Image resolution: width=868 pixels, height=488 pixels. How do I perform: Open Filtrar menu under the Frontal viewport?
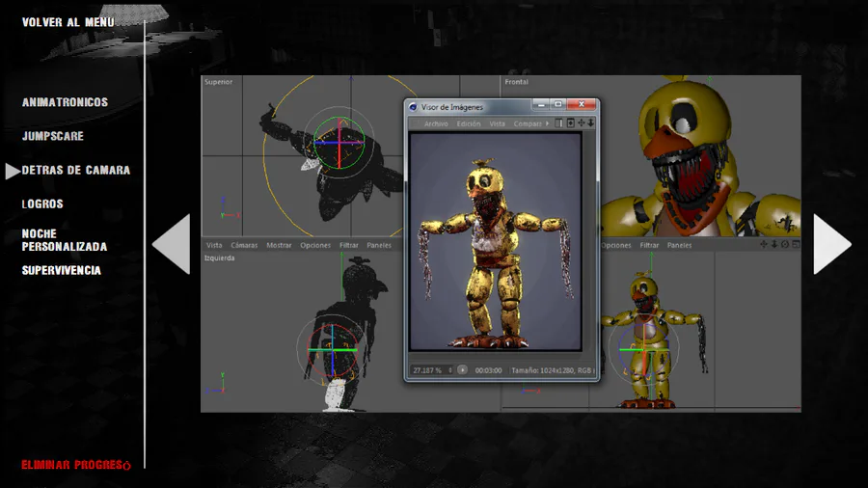pyautogui.click(x=649, y=245)
